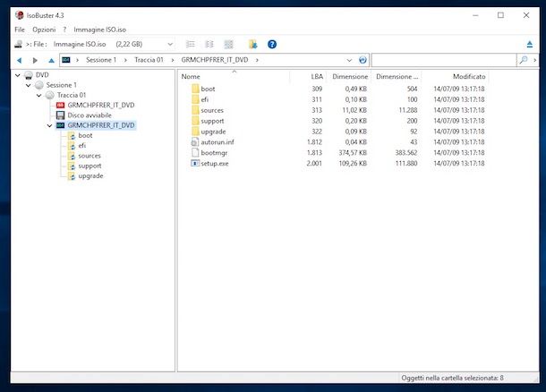Expand the address bar history dropdown
This screenshot has width=546, height=392.
[349, 60]
